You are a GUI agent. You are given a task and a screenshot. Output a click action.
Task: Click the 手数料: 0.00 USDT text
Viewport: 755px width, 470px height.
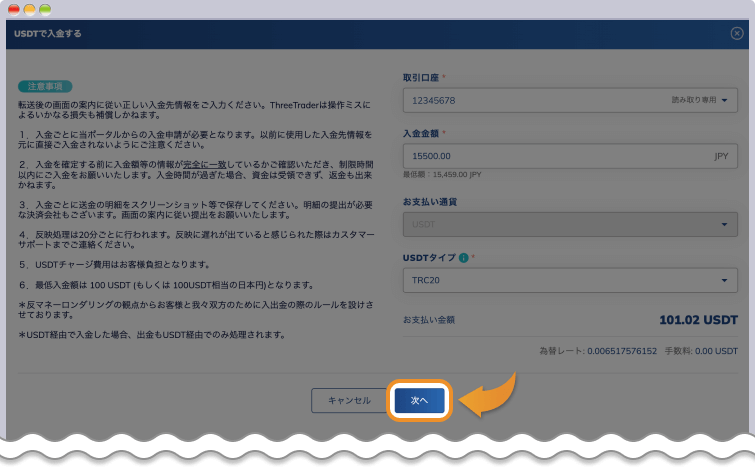[701, 351]
